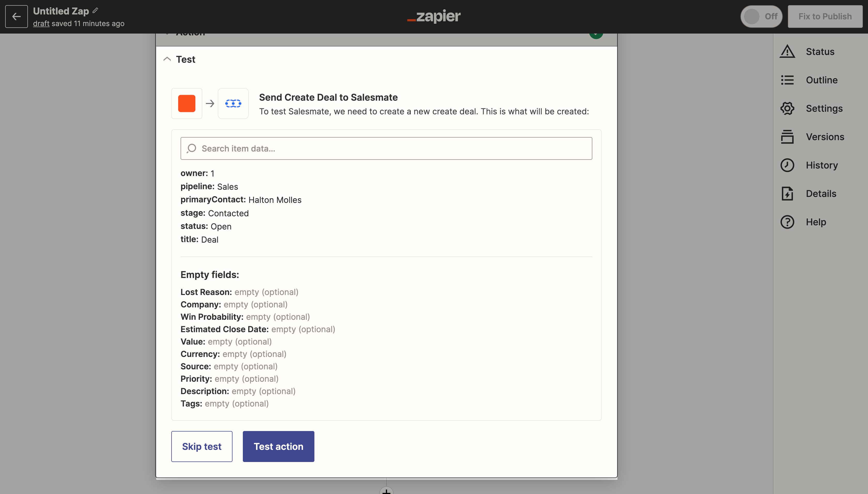
Task: Click Fix to Publish button
Action: (825, 16)
